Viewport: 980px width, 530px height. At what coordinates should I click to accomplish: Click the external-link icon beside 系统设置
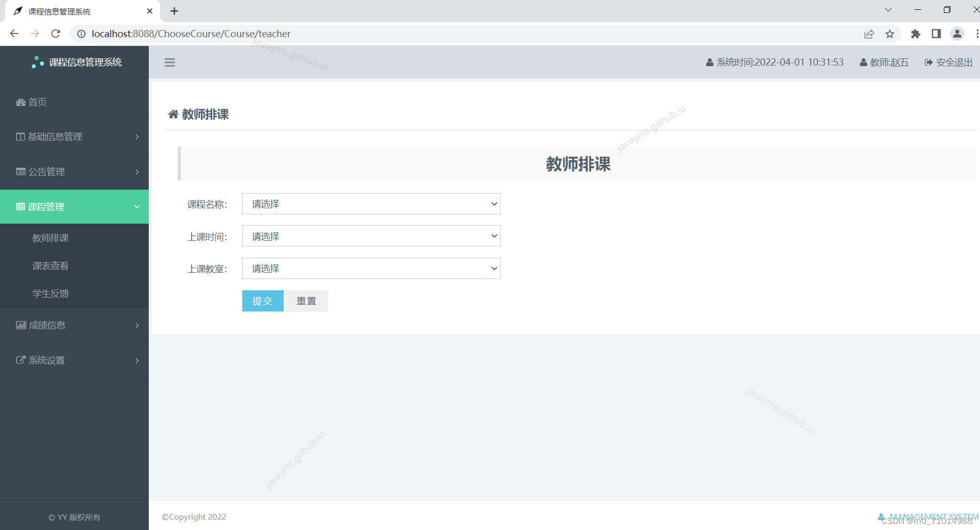pos(21,360)
